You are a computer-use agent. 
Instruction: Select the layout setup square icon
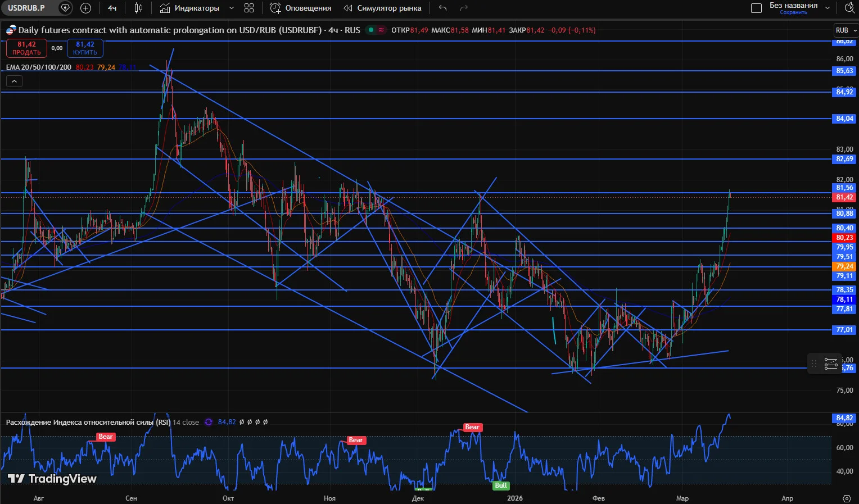click(757, 8)
